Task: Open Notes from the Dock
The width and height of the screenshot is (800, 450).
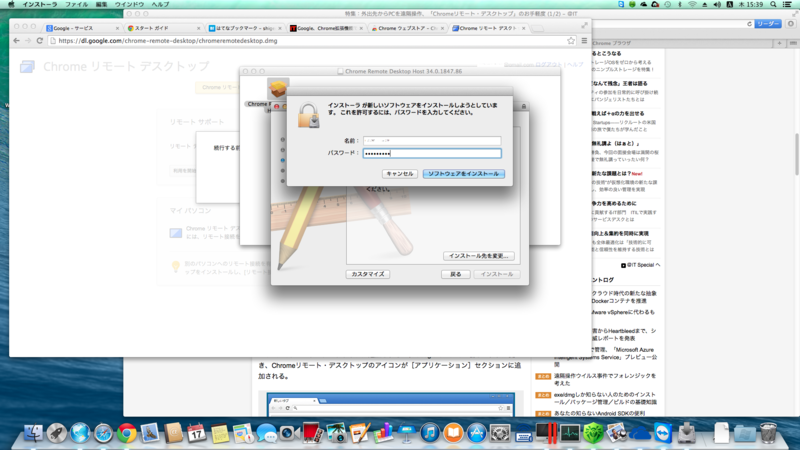Action: tap(220, 433)
